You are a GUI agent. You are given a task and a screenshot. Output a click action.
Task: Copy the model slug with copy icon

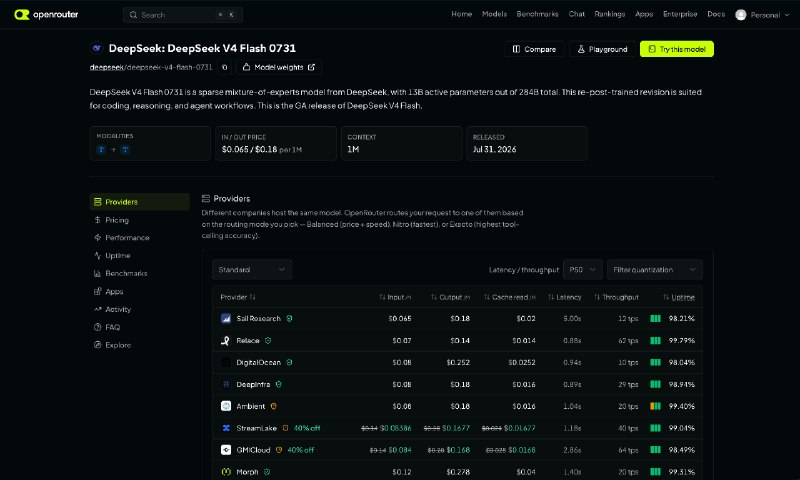(x=224, y=67)
